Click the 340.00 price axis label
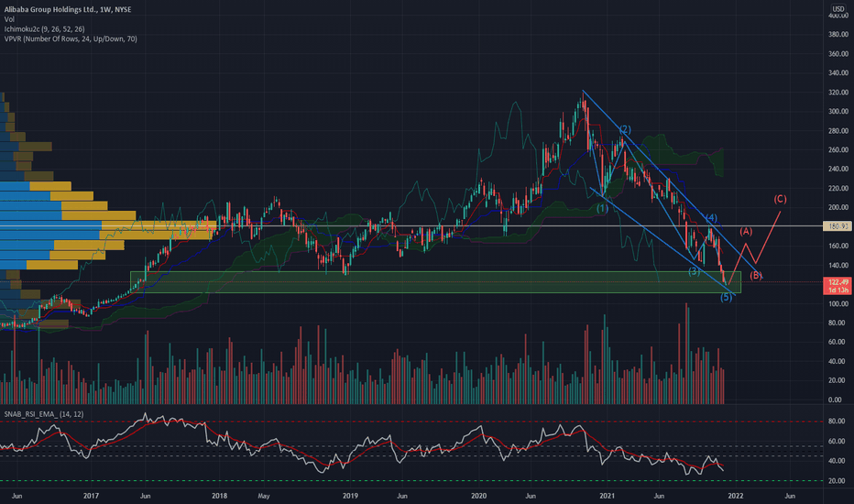The height and width of the screenshot is (504, 854). [x=838, y=73]
